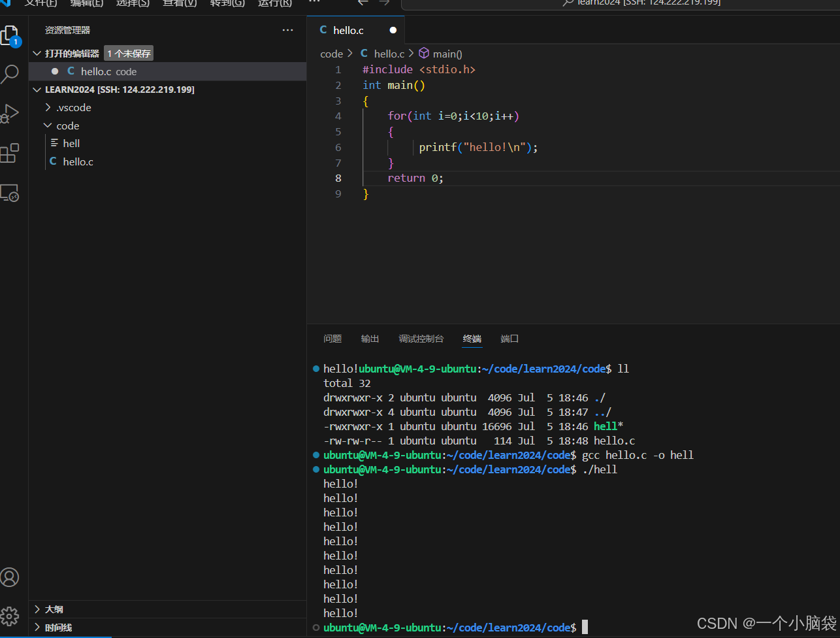Open the Explorer view in activity bar
This screenshot has height=638, width=840.
tap(10, 36)
